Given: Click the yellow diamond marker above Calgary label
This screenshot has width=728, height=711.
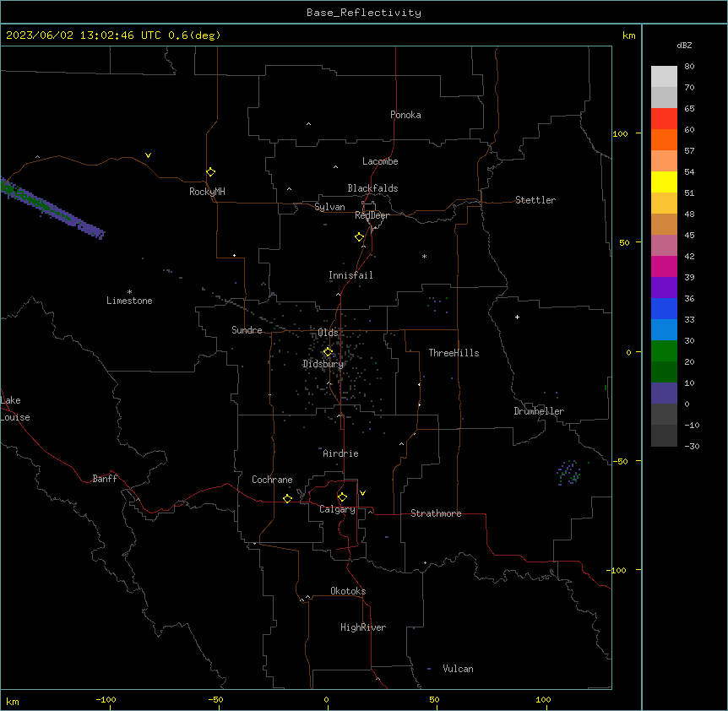Looking at the screenshot, I should click(342, 497).
